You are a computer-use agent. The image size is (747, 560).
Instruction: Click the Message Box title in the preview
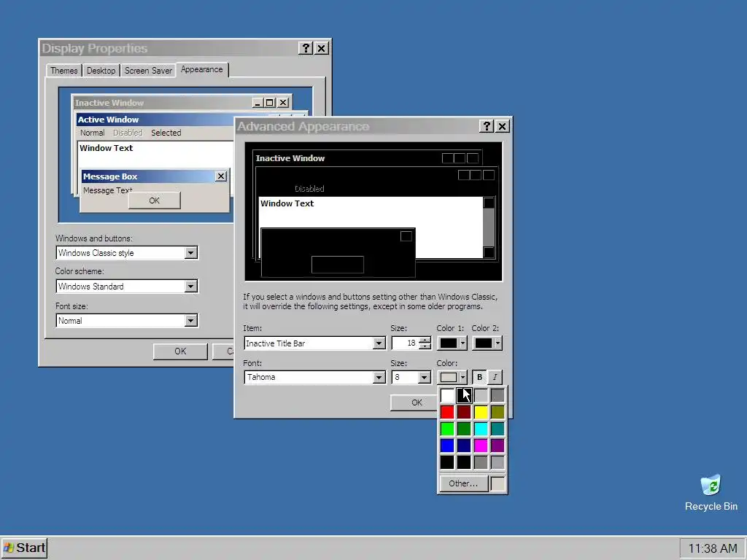click(x=110, y=176)
